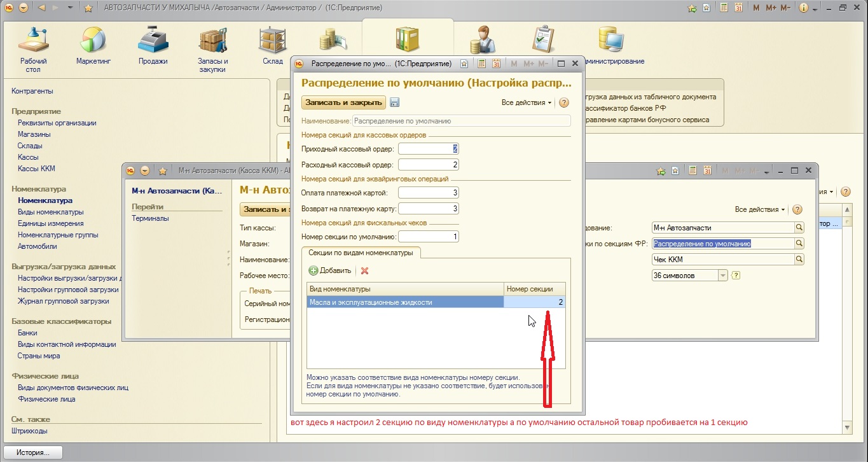Open help in Распределение по умолчанию dialog

pos(563,102)
